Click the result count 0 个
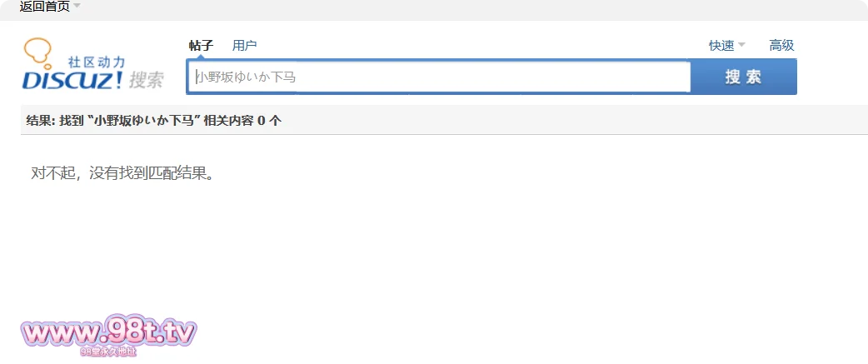The width and height of the screenshot is (868, 364). tap(269, 121)
